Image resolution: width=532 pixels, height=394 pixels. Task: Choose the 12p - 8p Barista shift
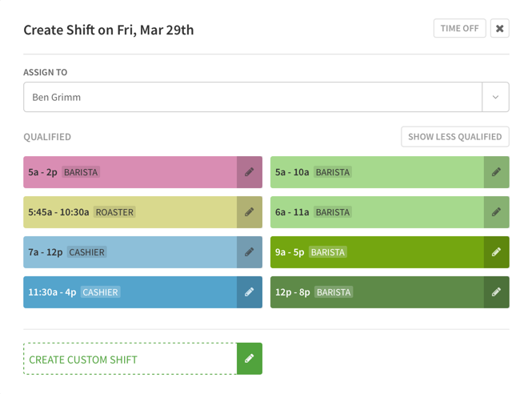tap(378, 292)
